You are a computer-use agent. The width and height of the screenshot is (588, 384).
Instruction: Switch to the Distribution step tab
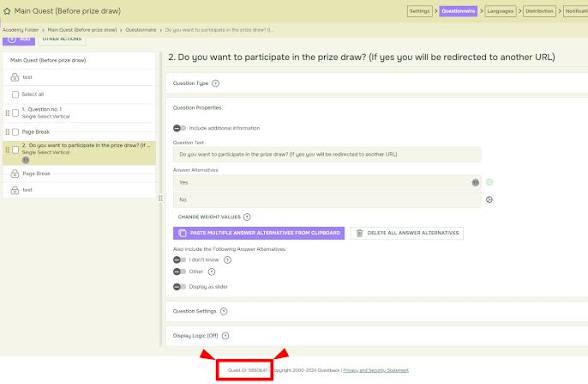(x=540, y=11)
